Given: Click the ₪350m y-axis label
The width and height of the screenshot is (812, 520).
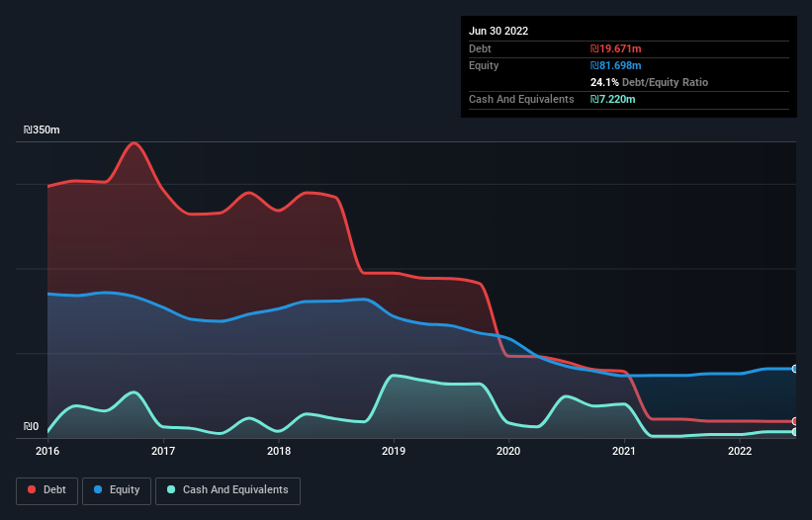Looking at the screenshot, I should click(42, 130).
